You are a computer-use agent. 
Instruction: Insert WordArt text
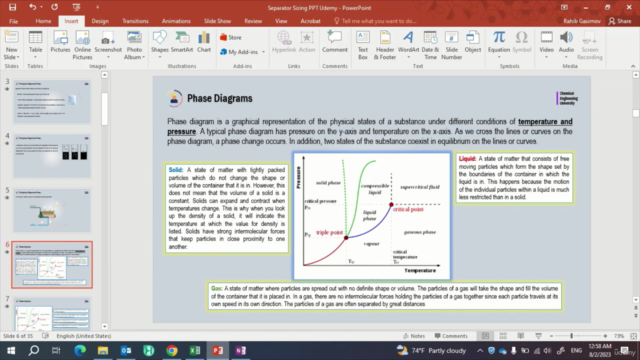pyautogui.click(x=408, y=45)
